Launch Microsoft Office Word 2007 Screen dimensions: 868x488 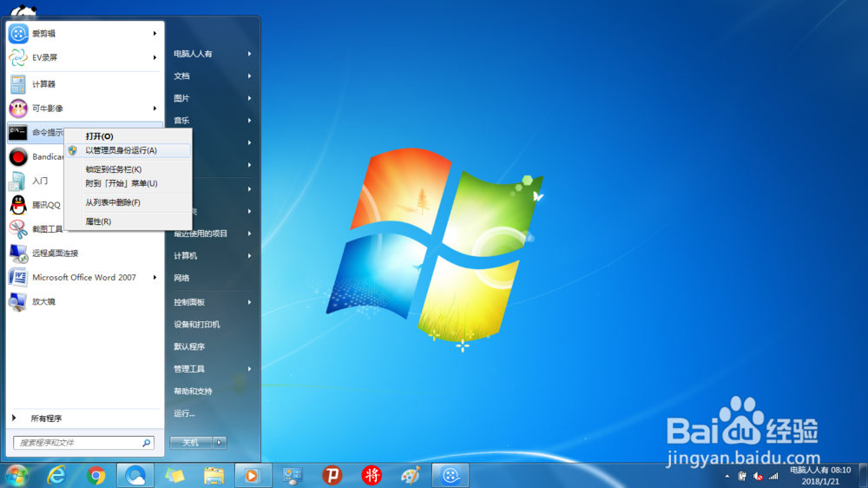(x=84, y=278)
